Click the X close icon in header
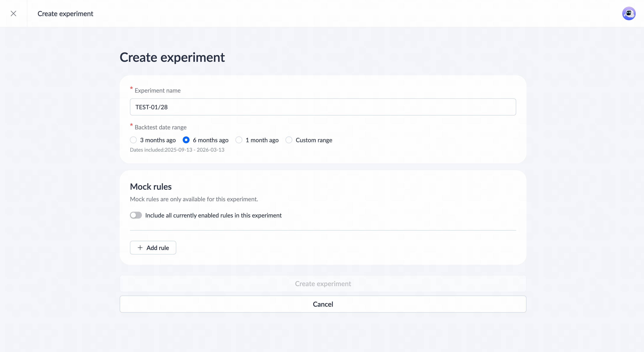 point(13,13)
